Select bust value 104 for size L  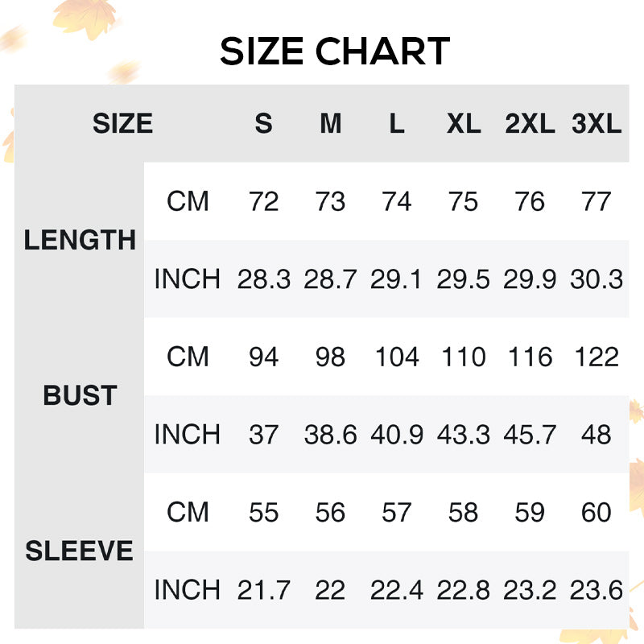pos(397,357)
